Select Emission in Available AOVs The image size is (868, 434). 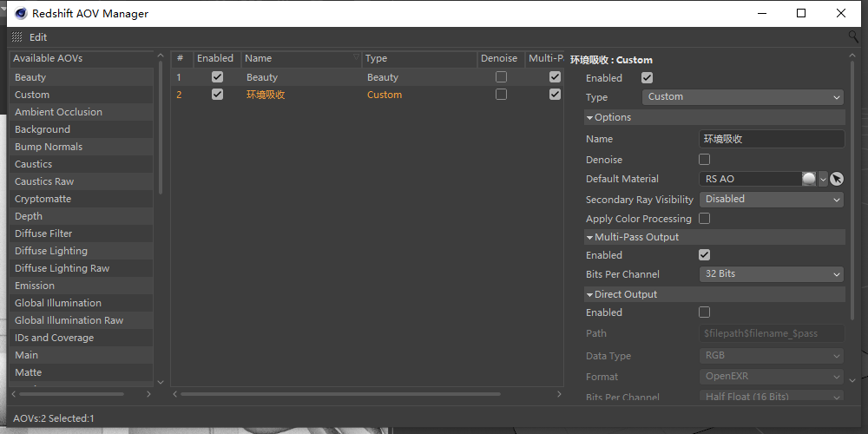click(82, 286)
